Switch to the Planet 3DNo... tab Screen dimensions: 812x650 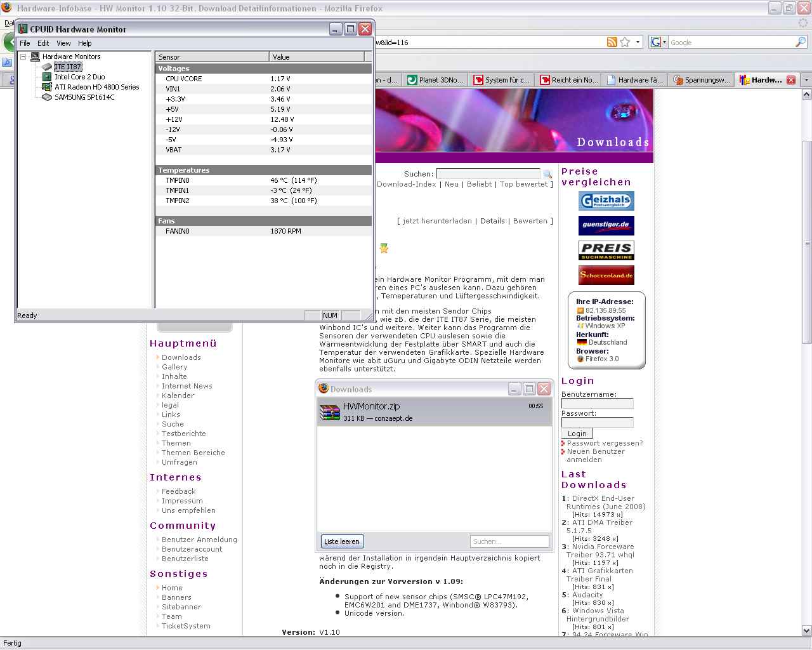coord(435,80)
